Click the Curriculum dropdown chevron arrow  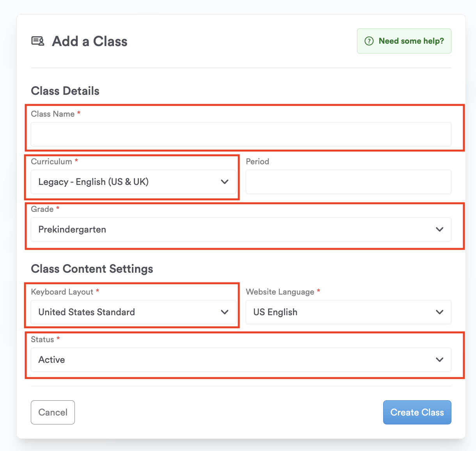tap(224, 182)
